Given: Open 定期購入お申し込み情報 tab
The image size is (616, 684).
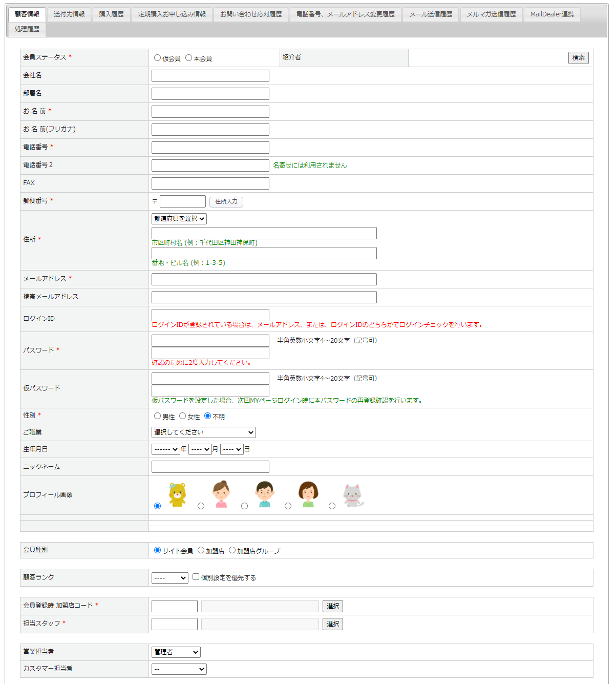Looking at the screenshot, I should pyautogui.click(x=172, y=14).
